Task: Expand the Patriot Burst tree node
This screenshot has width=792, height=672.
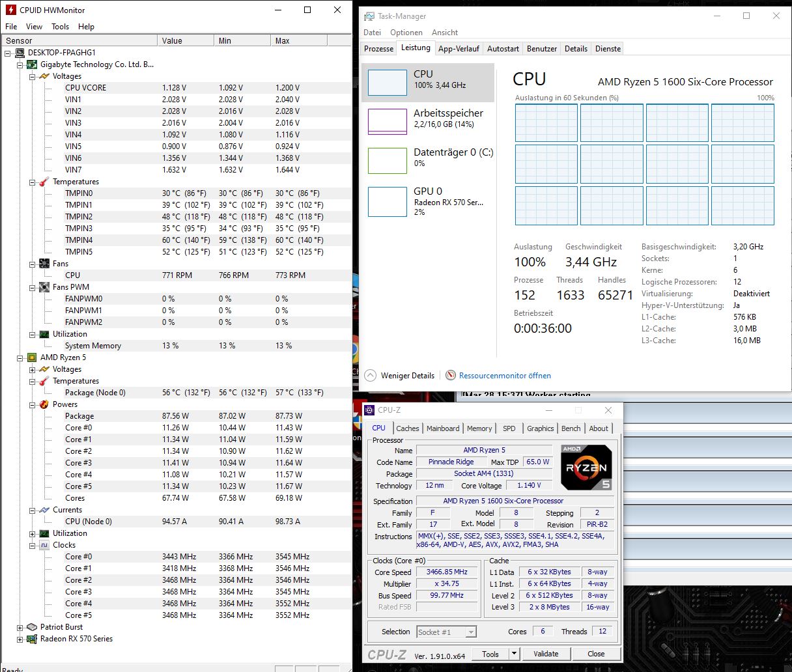Action: [x=20, y=627]
